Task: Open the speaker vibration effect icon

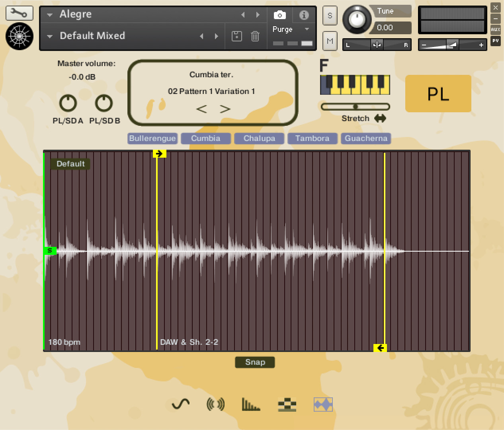Action: [215, 404]
